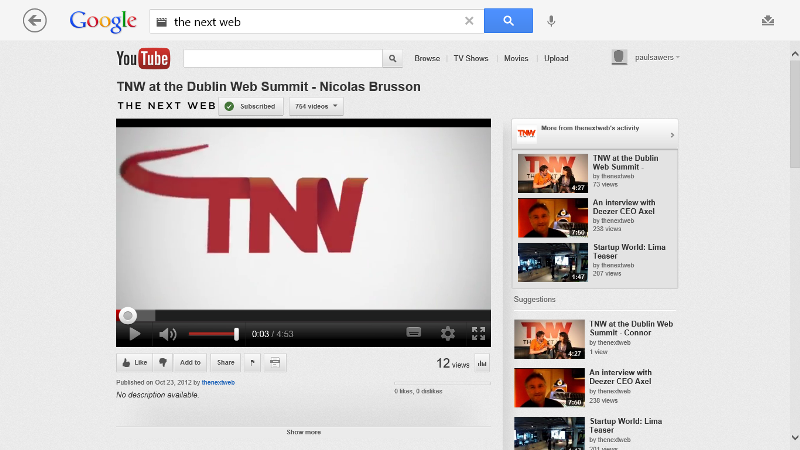Open thenextweb uploader link
Screen dimensions: 800x450
coord(218,382)
